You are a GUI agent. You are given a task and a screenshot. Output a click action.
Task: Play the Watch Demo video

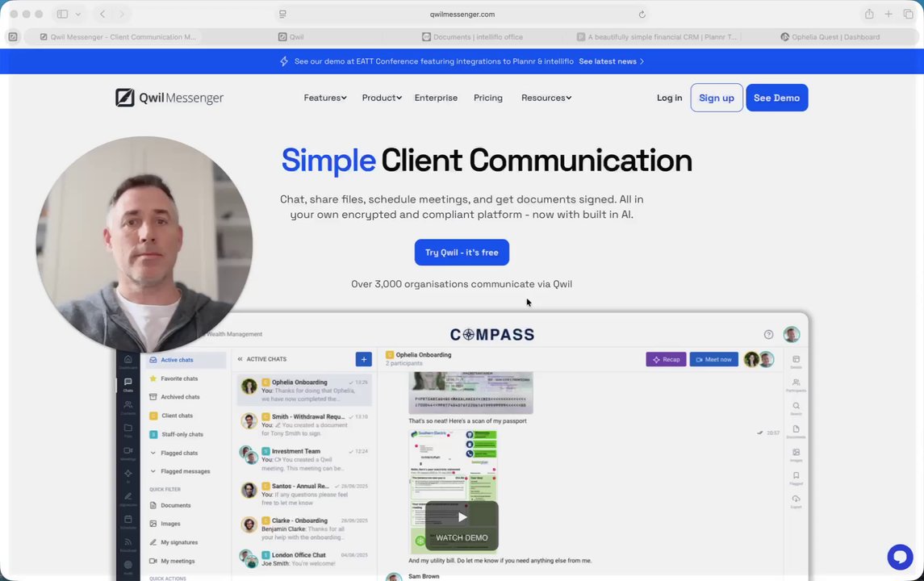(462, 525)
